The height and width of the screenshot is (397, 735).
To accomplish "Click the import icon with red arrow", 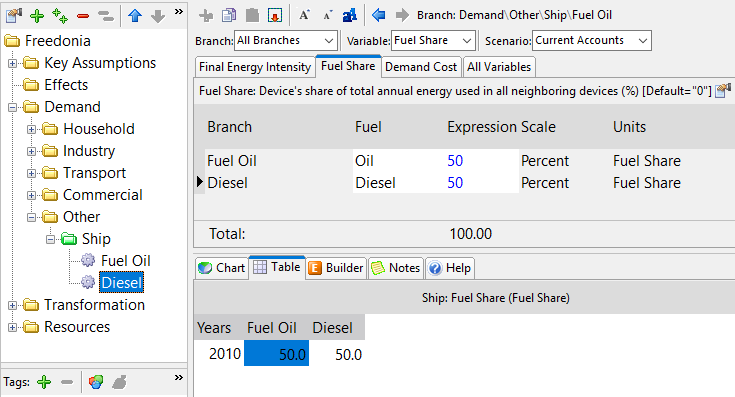I will [x=275, y=15].
